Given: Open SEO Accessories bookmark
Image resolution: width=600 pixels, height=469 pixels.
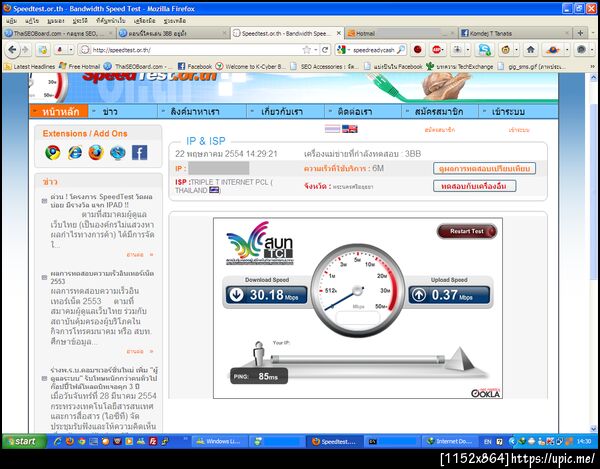Looking at the screenshot, I should tap(324, 67).
